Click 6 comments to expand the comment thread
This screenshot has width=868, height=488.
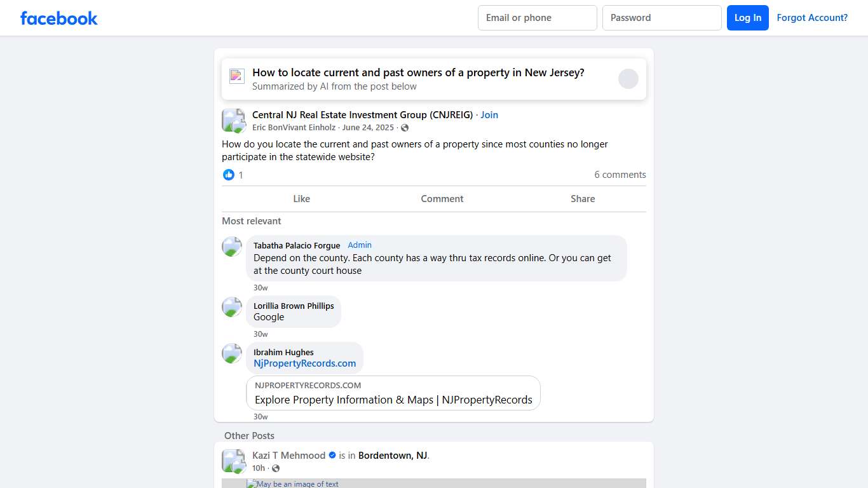[620, 175]
